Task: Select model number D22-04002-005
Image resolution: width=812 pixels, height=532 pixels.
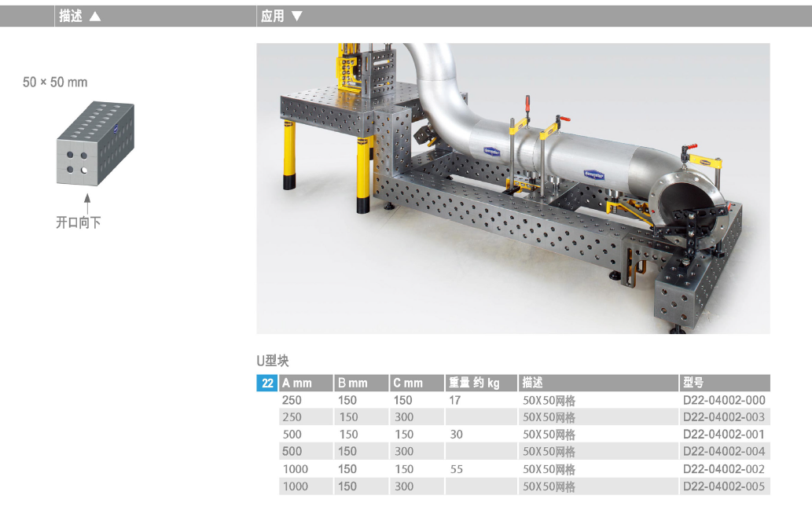Action: click(x=724, y=486)
